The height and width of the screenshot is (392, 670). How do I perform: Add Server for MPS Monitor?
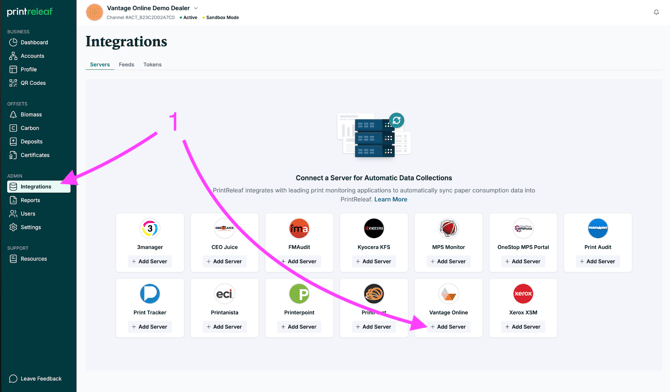click(x=448, y=261)
